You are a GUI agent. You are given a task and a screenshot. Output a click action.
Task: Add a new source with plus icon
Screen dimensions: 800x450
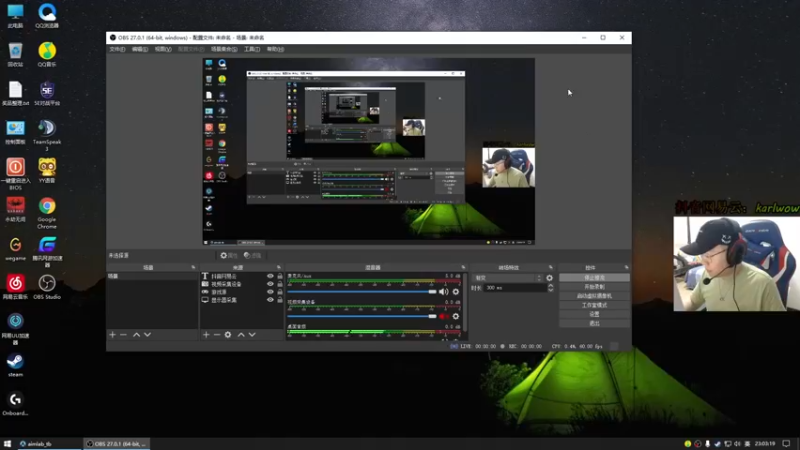coord(206,335)
